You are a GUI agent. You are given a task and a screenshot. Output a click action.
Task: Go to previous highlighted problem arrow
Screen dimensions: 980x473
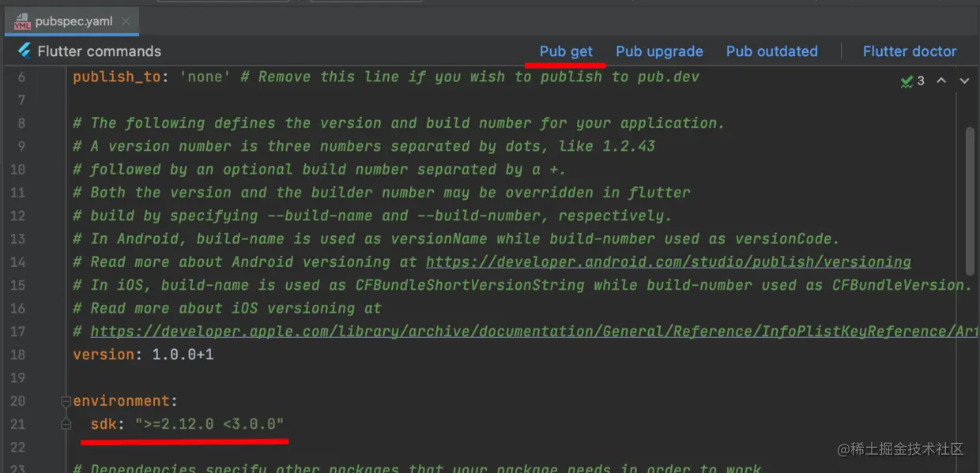941,81
